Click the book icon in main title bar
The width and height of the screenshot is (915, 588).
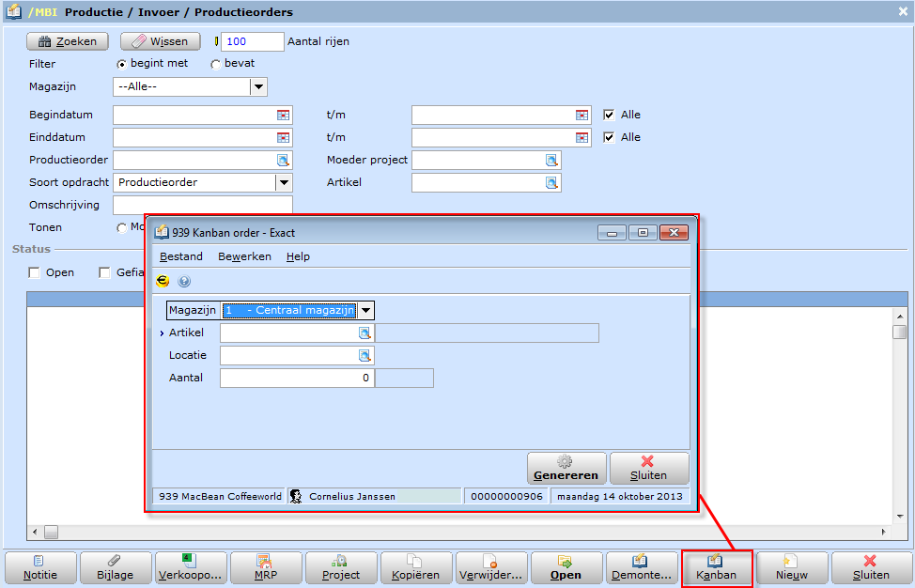pos(14,11)
